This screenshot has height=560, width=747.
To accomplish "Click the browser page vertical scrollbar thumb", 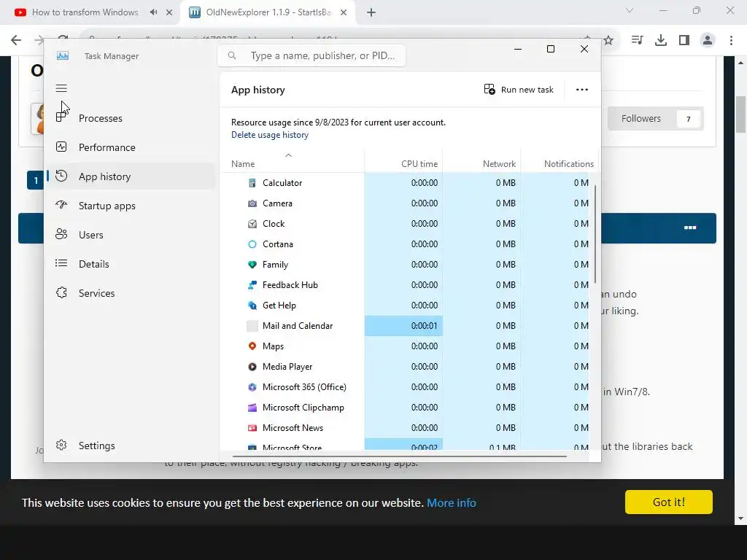I will (741, 114).
